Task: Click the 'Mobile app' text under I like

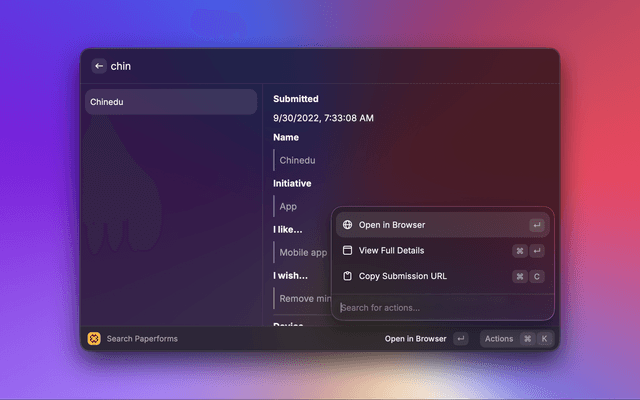Action: [x=303, y=253]
